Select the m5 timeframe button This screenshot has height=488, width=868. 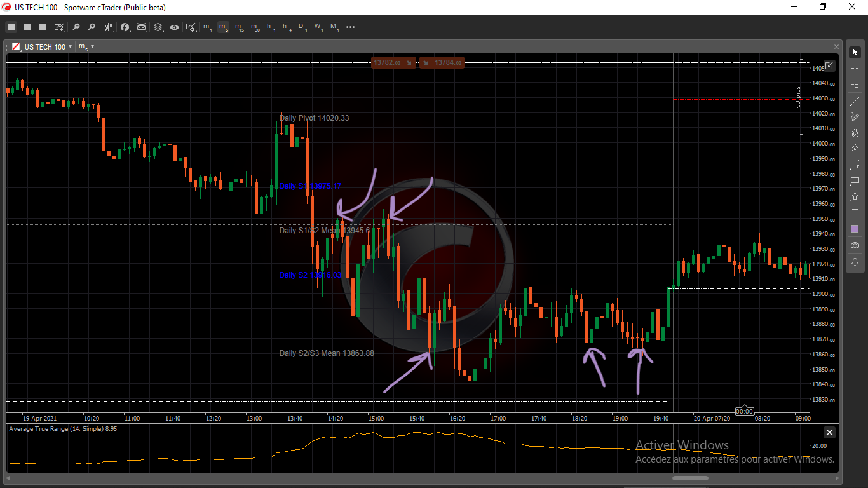pos(223,27)
